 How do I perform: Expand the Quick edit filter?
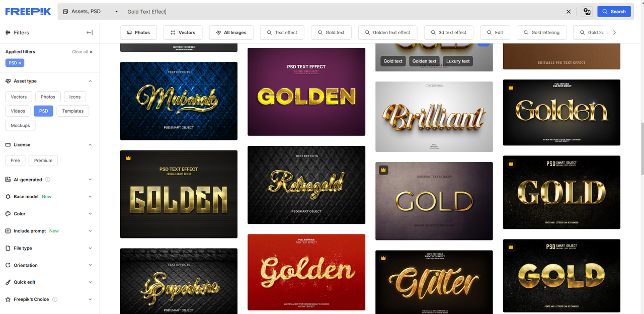coord(90,282)
